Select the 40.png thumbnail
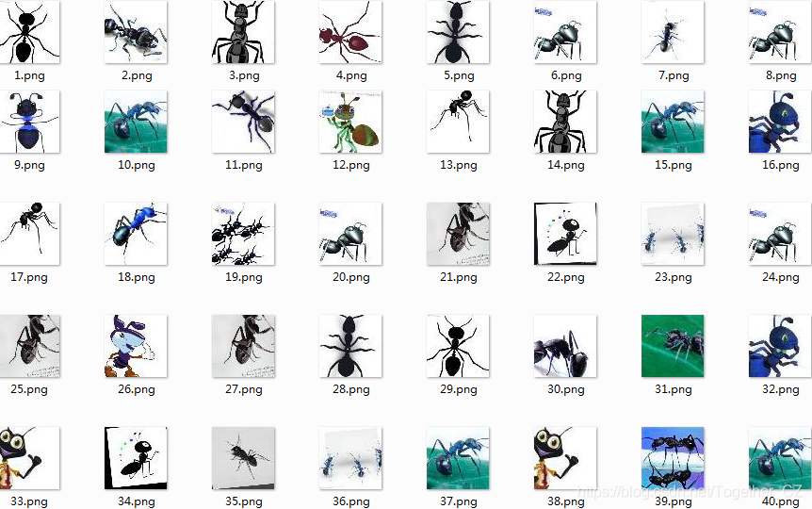This screenshot has width=812, height=509. click(x=780, y=458)
